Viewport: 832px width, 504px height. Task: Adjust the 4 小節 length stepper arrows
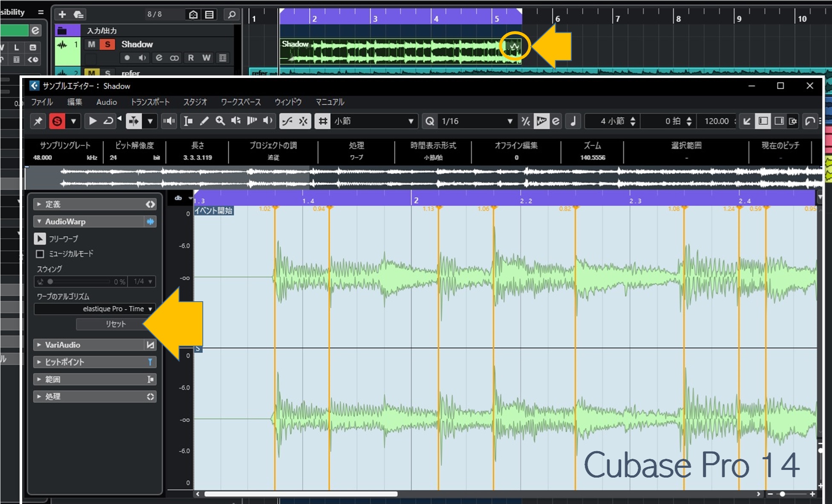(x=633, y=121)
